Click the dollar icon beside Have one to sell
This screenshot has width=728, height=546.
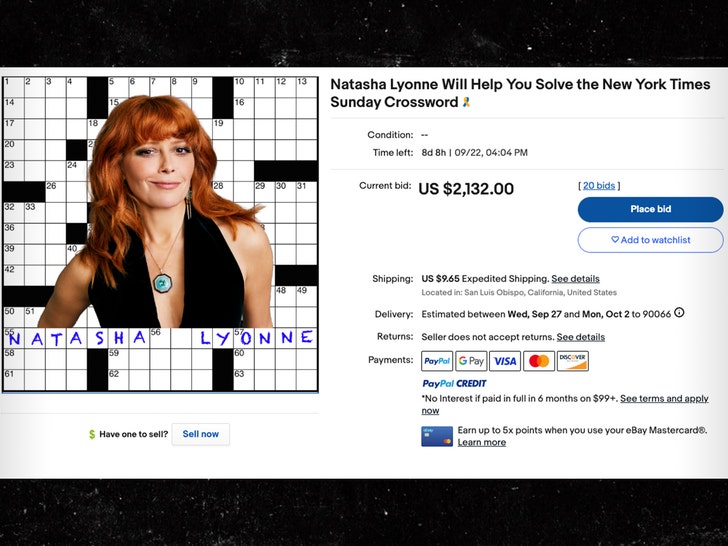coord(92,434)
